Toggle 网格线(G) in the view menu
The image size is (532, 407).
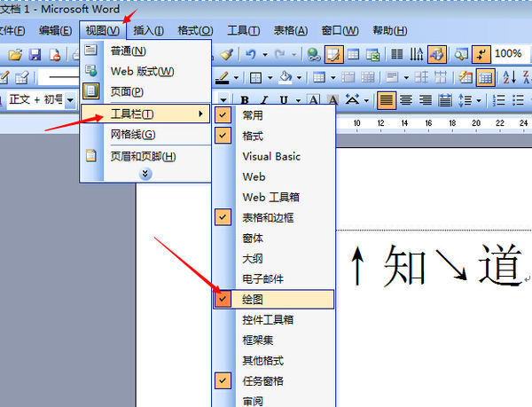145,134
